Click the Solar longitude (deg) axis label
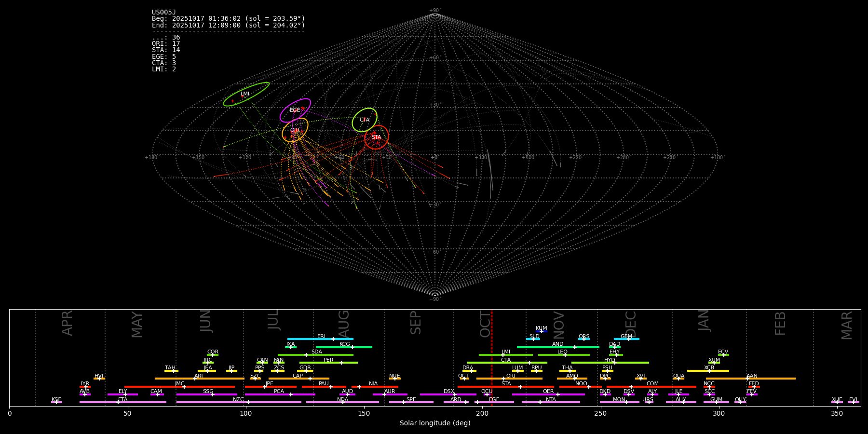The image size is (868, 434). (435, 423)
